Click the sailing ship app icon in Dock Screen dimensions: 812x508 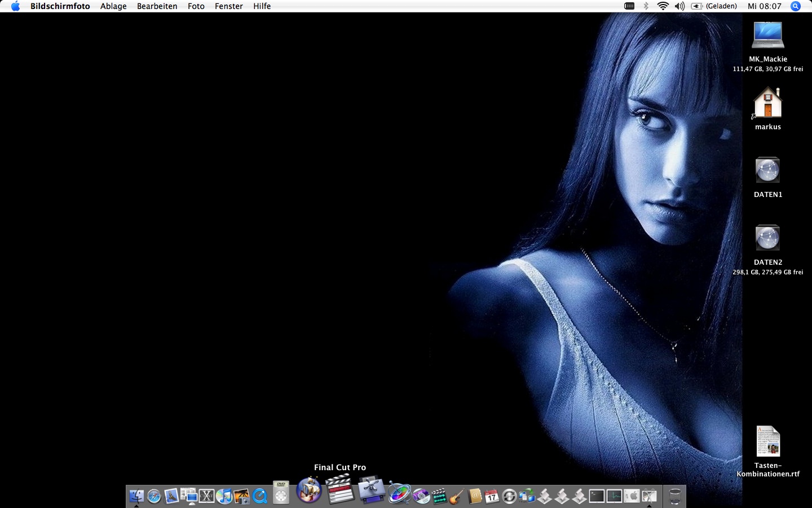(309, 489)
